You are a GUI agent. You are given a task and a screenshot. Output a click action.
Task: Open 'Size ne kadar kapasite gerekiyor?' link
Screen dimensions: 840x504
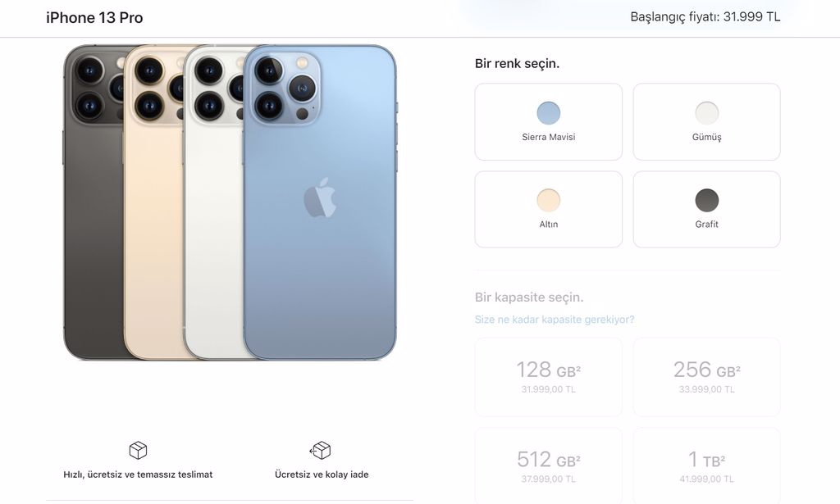555,320
